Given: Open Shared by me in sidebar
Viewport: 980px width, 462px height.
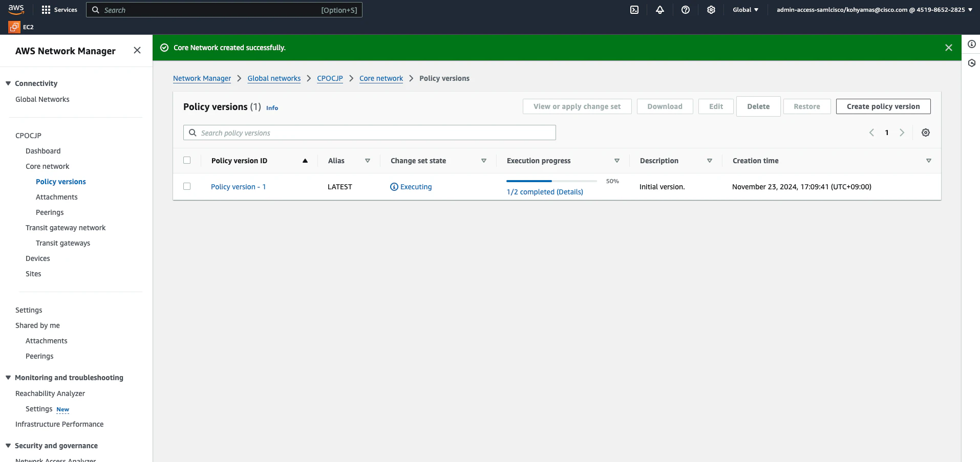Looking at the screenshot, I should [x=37, y=325].
